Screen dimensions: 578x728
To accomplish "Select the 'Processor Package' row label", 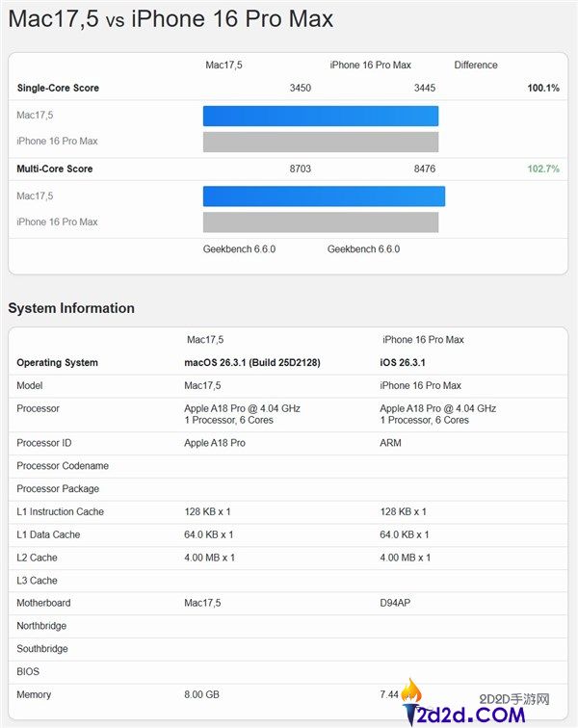I will tap(58, 489).
